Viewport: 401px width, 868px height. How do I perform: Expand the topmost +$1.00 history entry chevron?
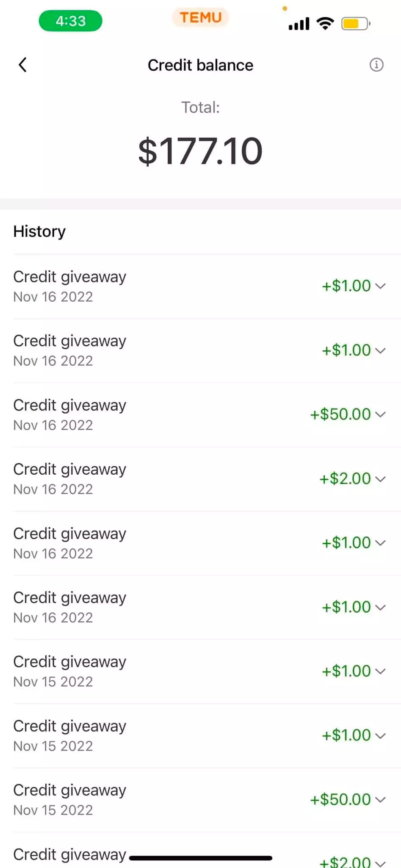[x=381, y=286]
